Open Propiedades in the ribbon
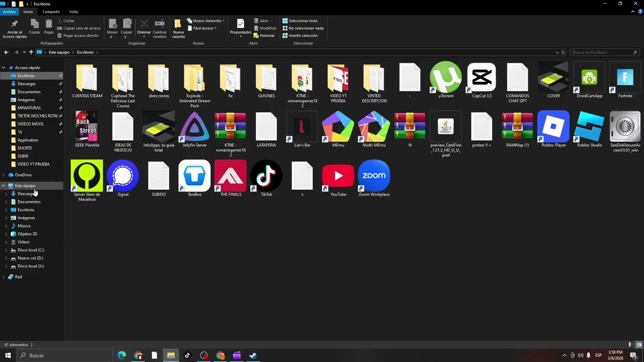644x362 pixels. pos(240,28)
